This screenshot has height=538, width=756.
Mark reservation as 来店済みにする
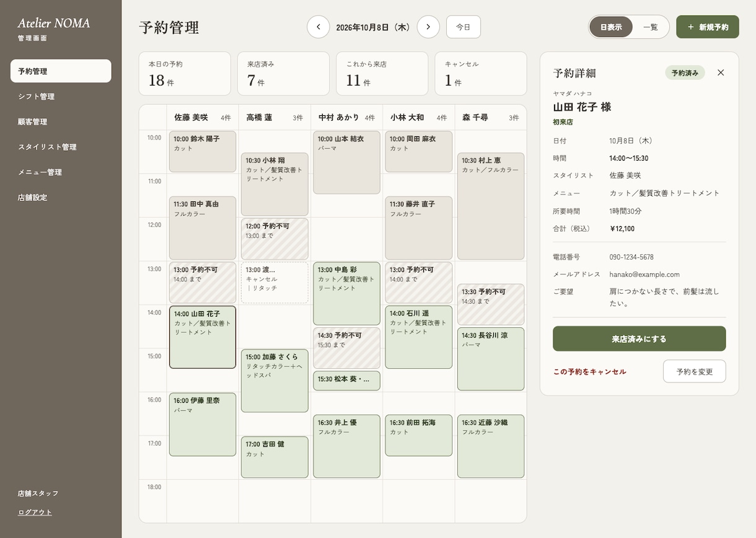639,339
